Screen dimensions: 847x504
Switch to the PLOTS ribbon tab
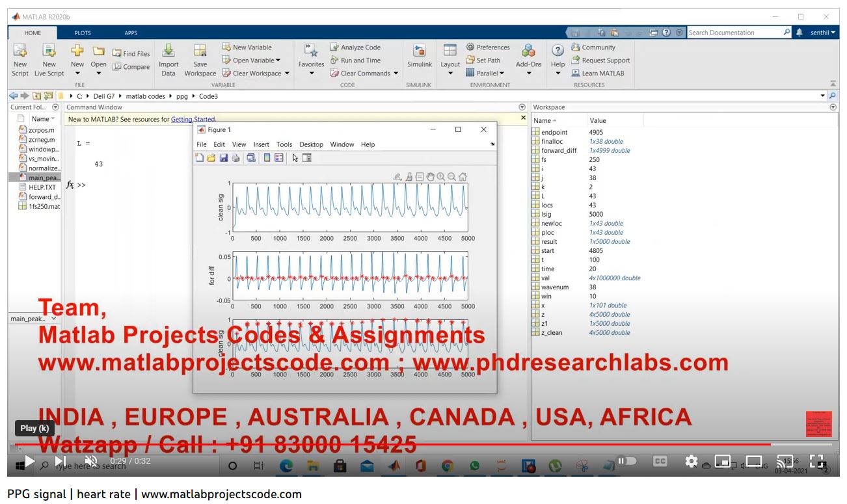coord(83,33)
